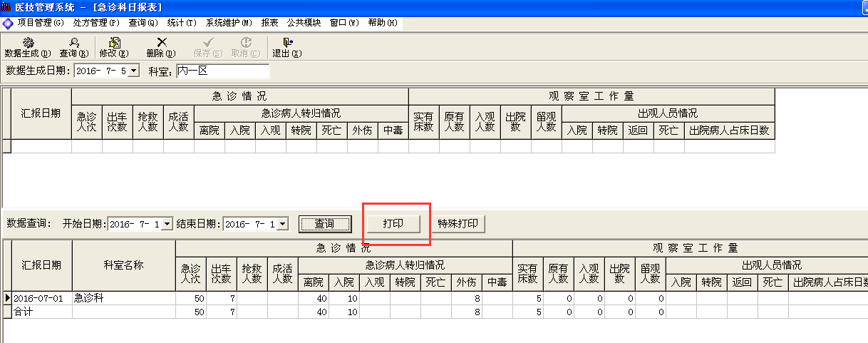Click the lower table 转院 header under 急诊病人转归情况
868x343 pixels.
tap(405, 282)
